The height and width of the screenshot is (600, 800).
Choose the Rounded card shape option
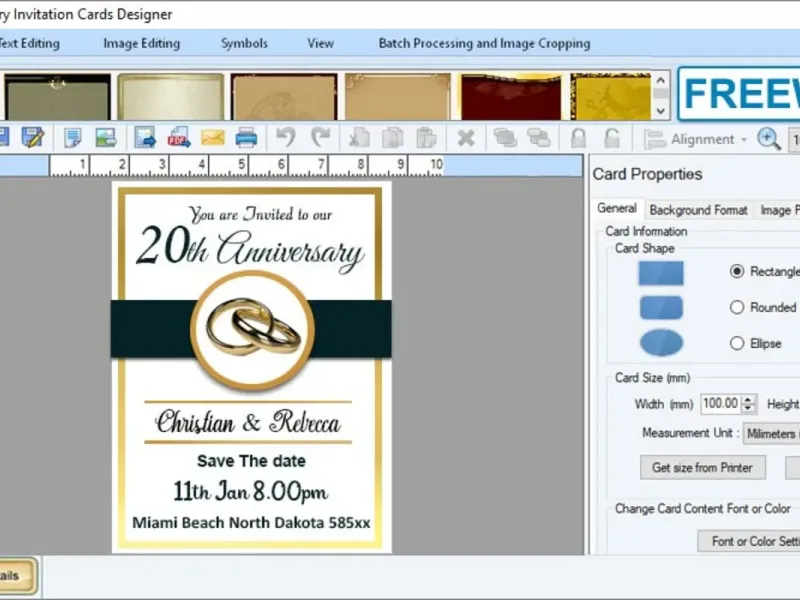[x=738, y=307]
